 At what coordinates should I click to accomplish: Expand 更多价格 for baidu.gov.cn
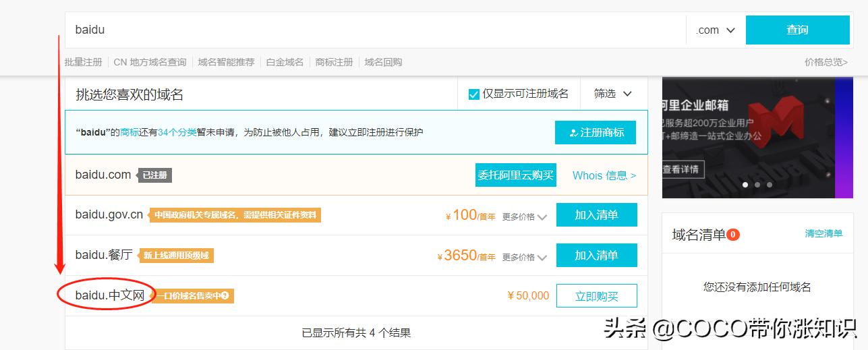[525, 217]
